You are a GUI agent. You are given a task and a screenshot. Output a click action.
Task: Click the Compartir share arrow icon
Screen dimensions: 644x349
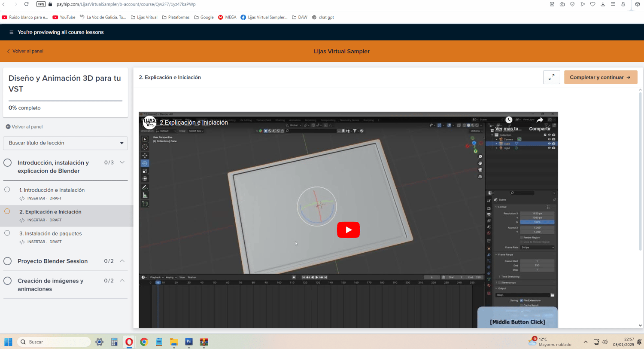[x=540, y=120]
